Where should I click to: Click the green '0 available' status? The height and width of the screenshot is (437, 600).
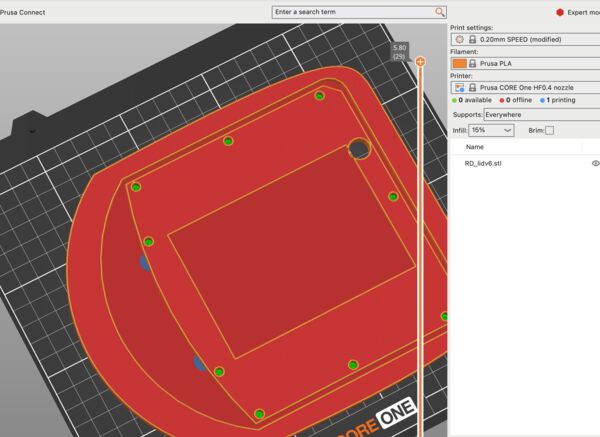471,100
